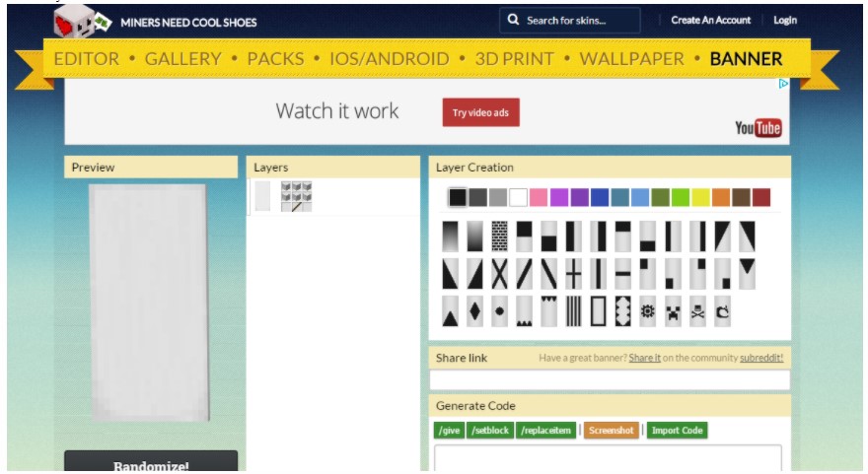The height and width of the screenshot is (474, 868).
Task: Open the GALLERY tab
Action: tap(182, 59)
